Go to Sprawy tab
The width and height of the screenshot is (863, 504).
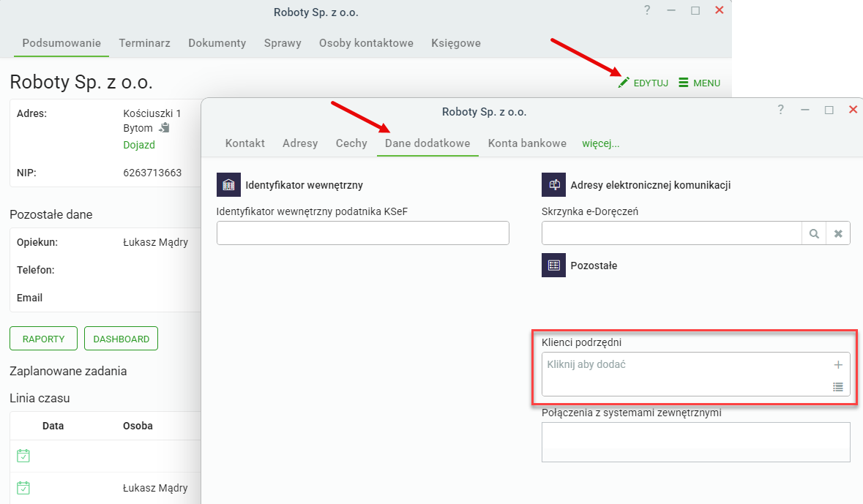coord(283,43)
